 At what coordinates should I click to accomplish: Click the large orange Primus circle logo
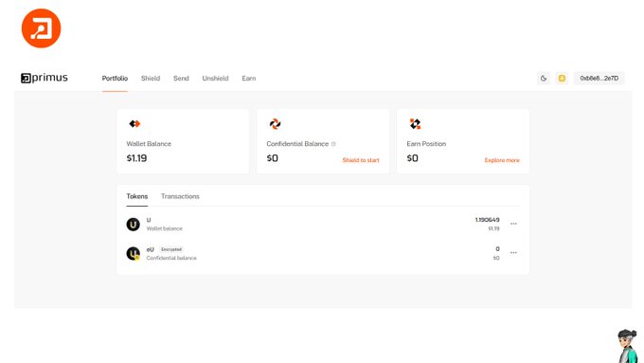[41, 28]
